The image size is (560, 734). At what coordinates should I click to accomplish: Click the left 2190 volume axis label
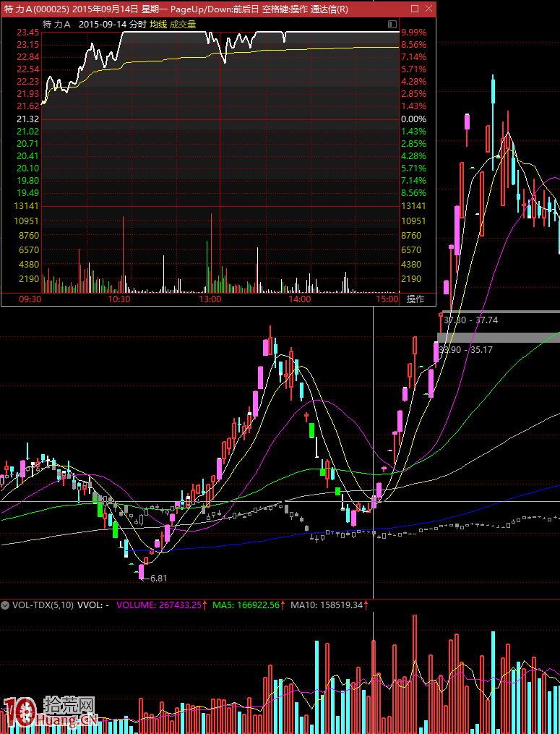pyautogui.click(x=28, y=279)
